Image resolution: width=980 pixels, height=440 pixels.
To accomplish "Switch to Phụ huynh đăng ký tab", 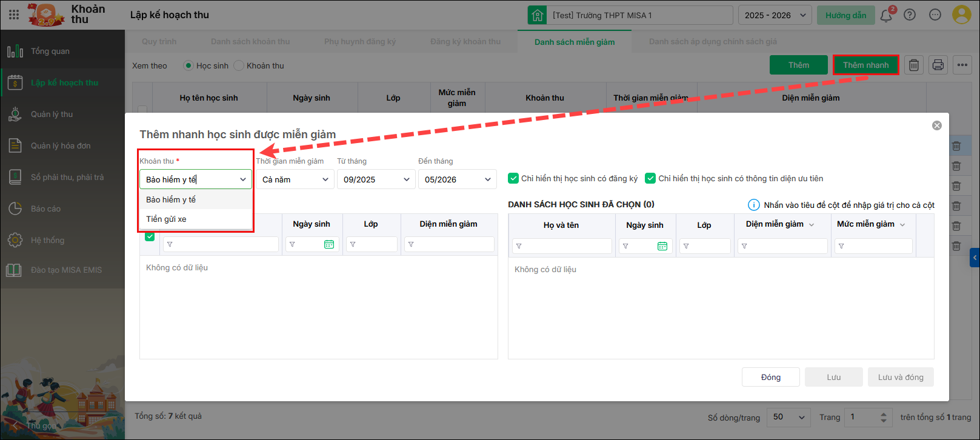I will coord(360,41).
